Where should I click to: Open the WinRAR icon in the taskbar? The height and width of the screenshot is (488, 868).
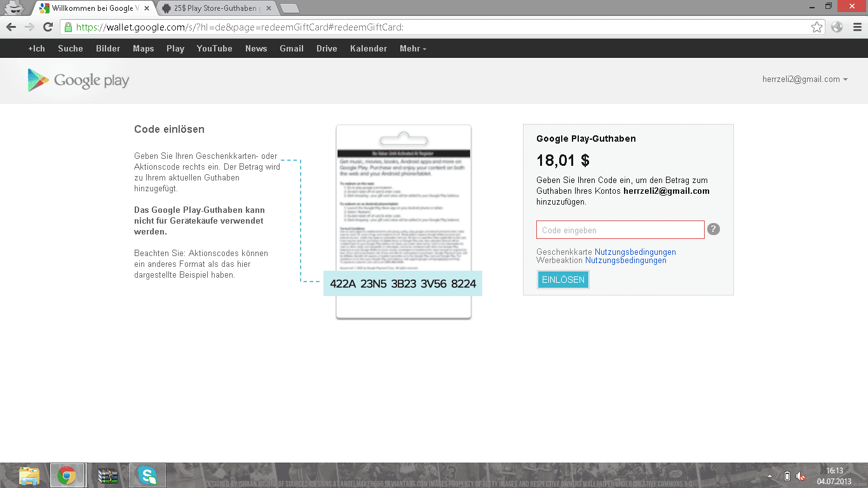pos(108,475)
